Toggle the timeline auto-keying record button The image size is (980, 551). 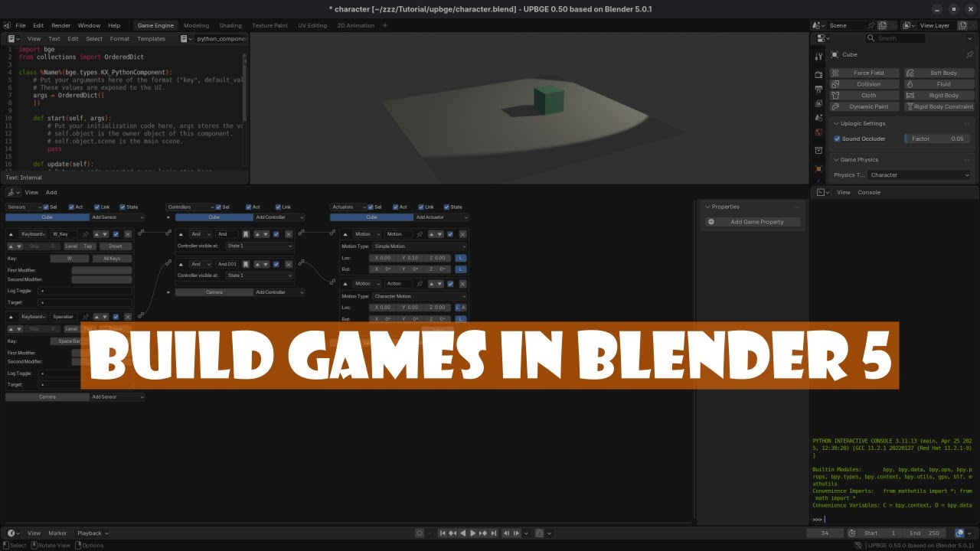coord(420,533)
